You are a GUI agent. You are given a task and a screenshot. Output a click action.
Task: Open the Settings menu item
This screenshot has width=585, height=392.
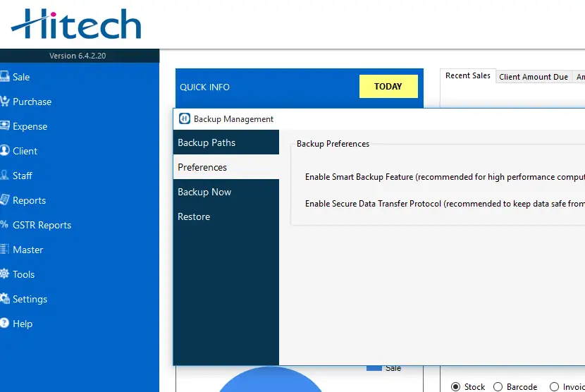pos(30,299)
